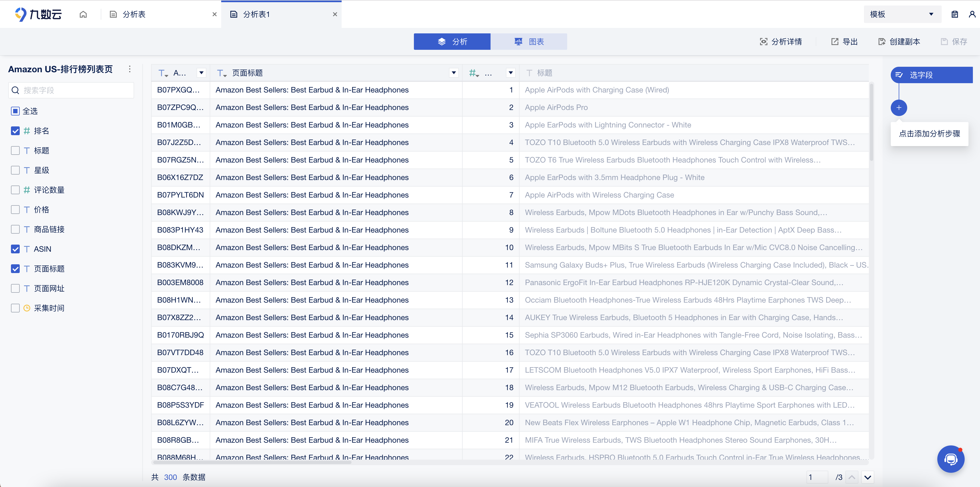Check the 采集时间 field checkbox
This screenshot has width=980, height=487.
coord(15,308)
